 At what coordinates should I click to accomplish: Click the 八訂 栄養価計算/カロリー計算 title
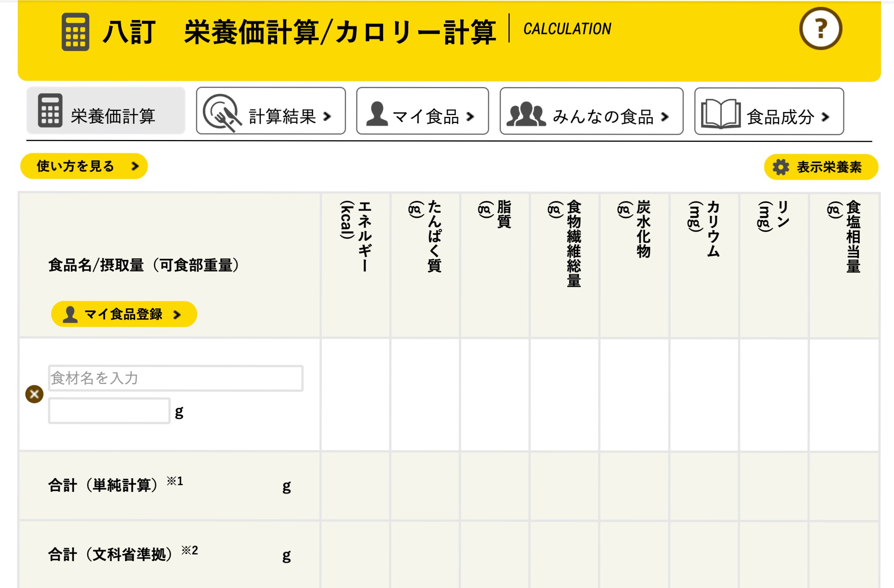(x=299, y=32)
